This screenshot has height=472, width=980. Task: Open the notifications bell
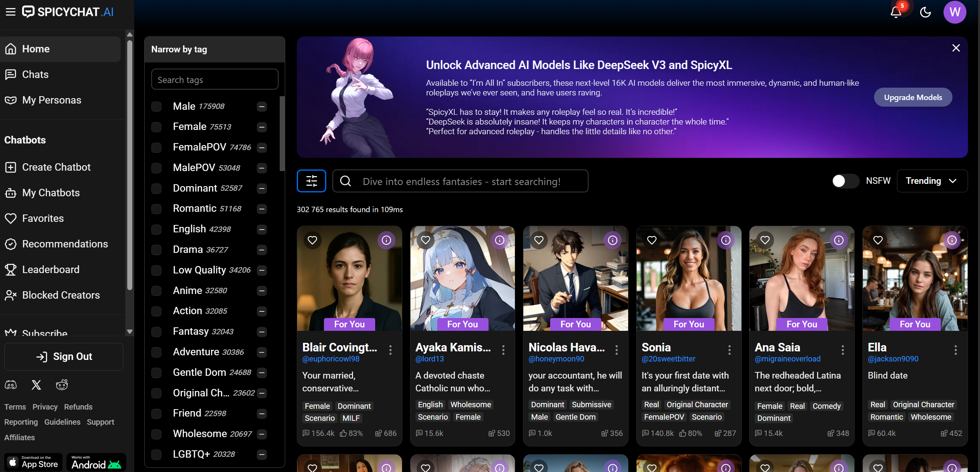(895, 12)
